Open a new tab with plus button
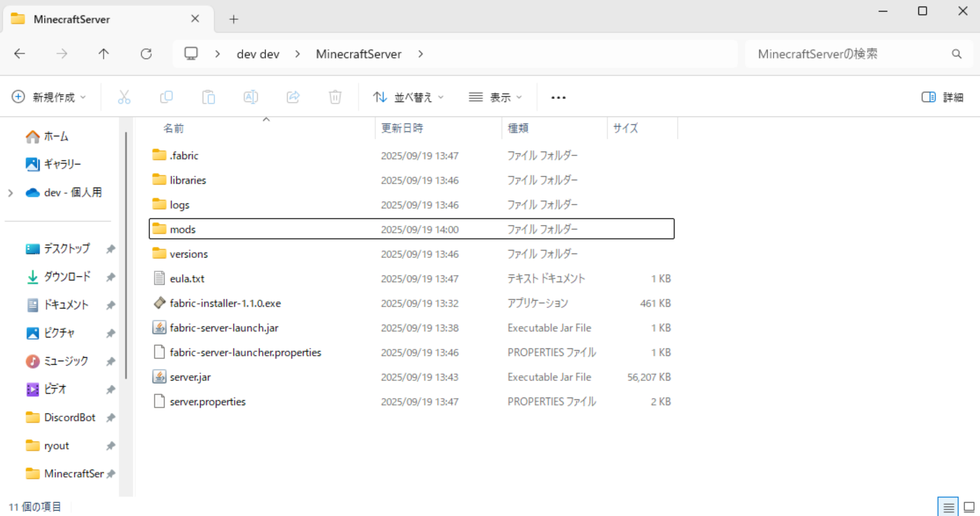980x516 pixels. point(233,19)
